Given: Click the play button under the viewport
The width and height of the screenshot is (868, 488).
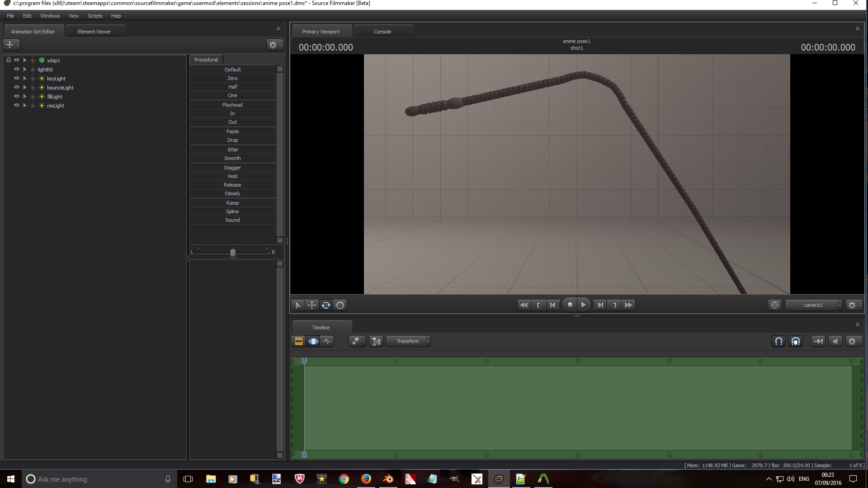Looking at the screenshot, I should [x=583, y=305].
